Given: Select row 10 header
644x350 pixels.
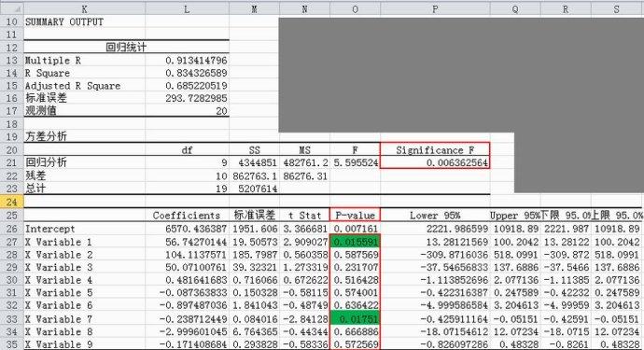Looking at the screenshot, I should coord(12,21).
